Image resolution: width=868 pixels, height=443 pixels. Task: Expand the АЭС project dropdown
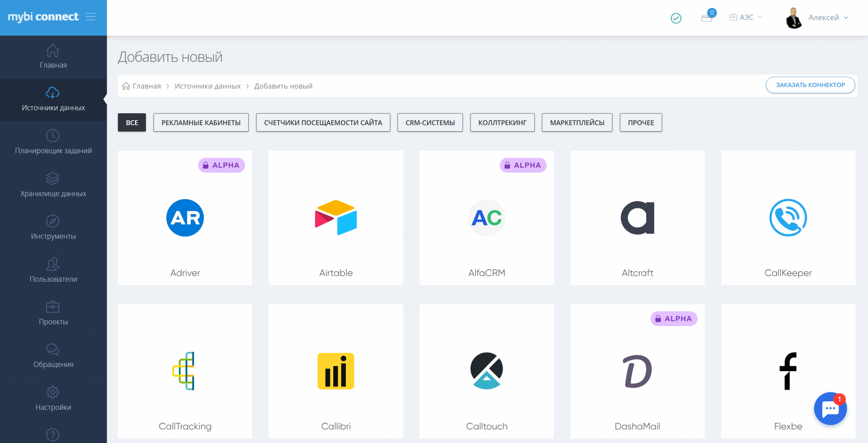point(746,17)
